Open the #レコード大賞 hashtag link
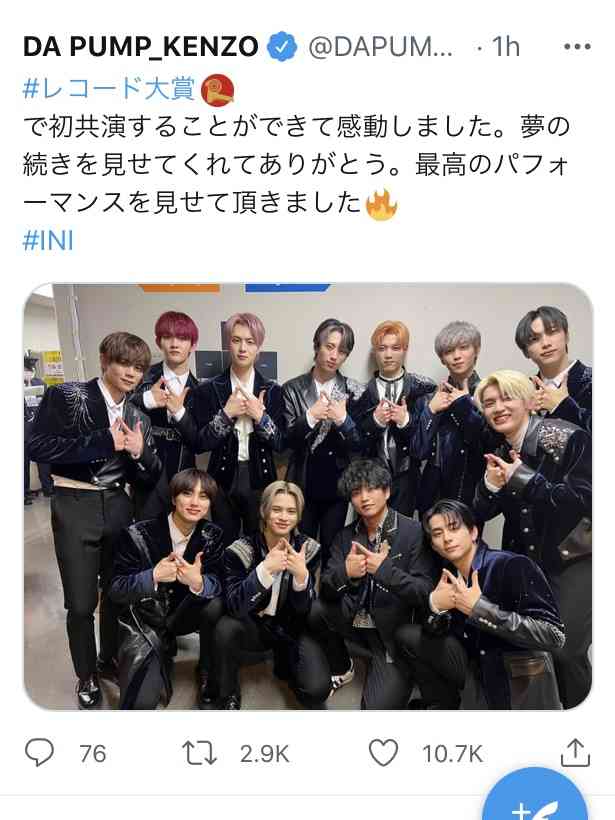This screenshot has height=820, width=615. point(109,88)
